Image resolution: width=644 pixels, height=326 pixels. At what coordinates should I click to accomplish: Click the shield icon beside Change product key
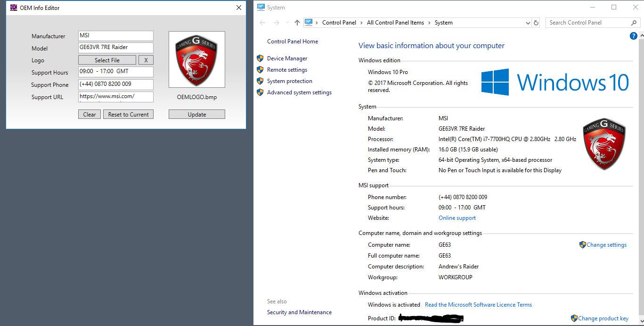[574, 318]
